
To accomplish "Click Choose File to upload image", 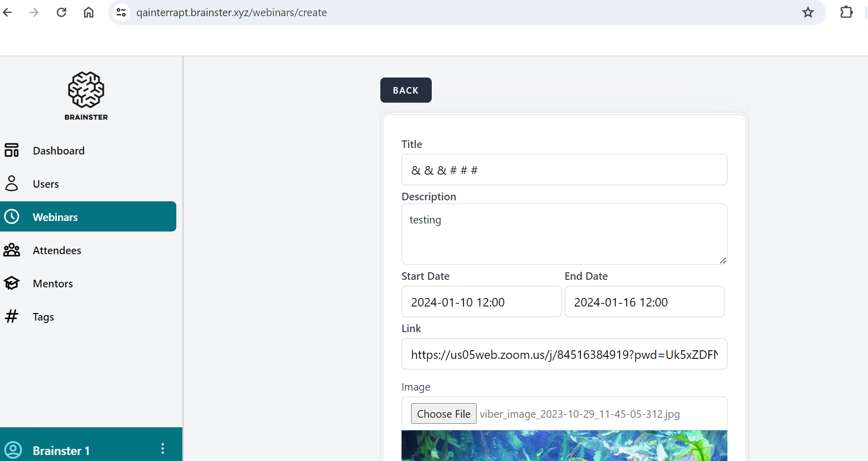I will (443, 414).
